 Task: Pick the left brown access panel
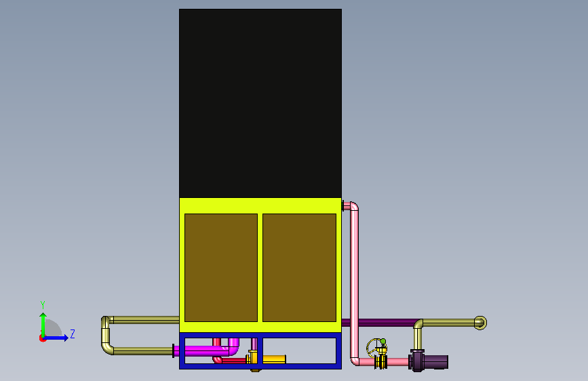(x=221, y=268)
